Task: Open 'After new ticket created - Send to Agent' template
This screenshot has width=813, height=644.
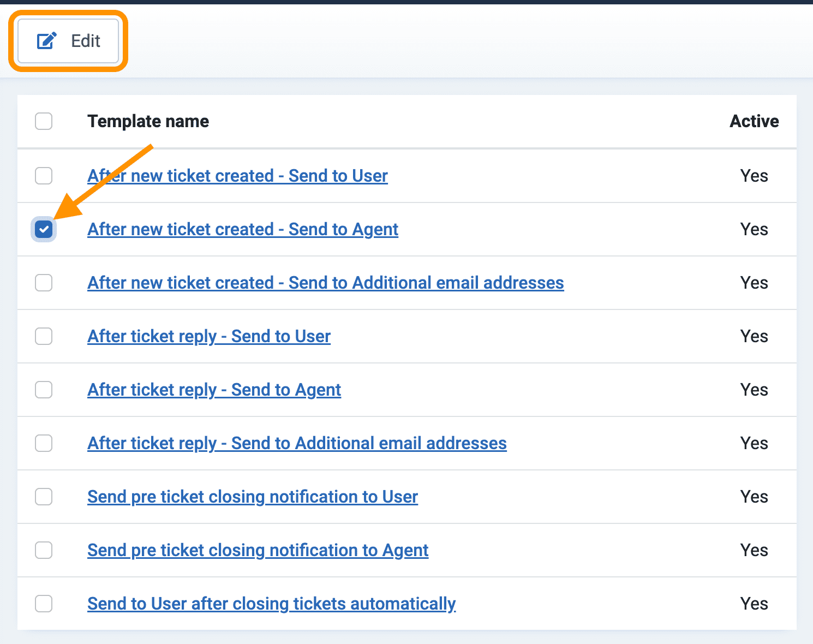Action: tap(243, 229)
